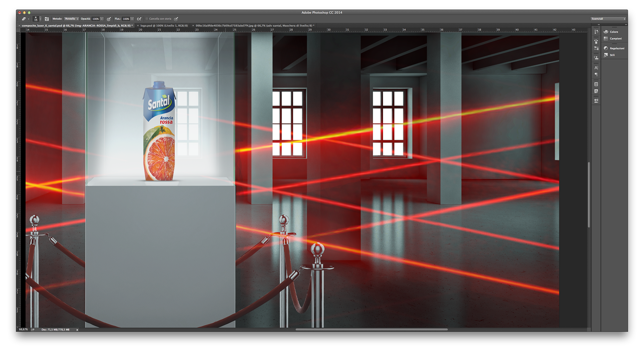The width and height of the screenshot is (644, 353).
Task: Open the Doc size status bar arrow
Action: (x=77, y=330)
